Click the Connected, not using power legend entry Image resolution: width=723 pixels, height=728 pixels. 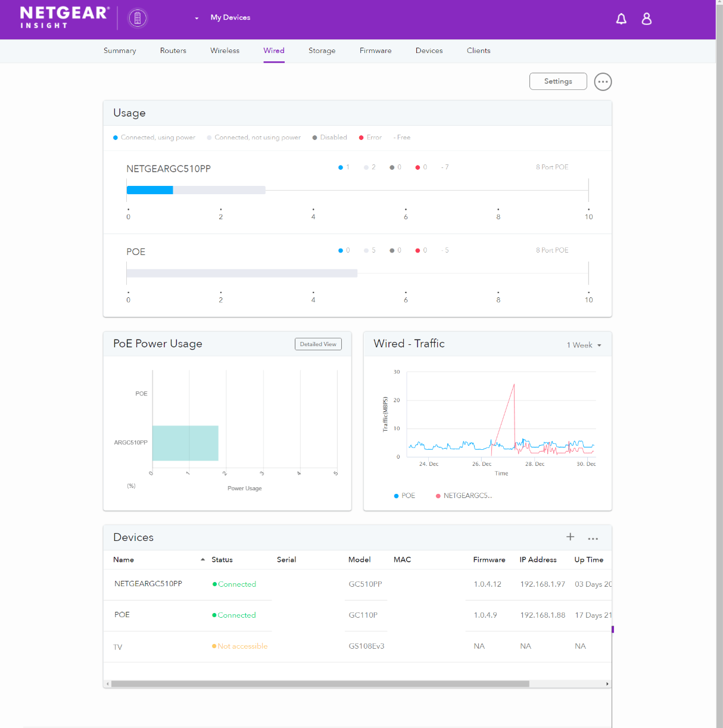click(254, 138)
